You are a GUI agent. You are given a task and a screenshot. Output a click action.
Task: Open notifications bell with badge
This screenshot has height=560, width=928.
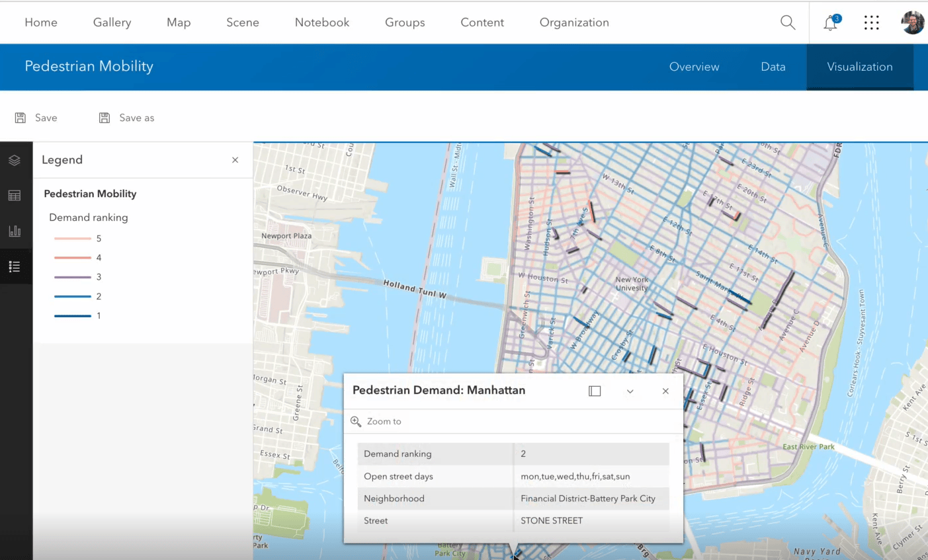point(830,22)
